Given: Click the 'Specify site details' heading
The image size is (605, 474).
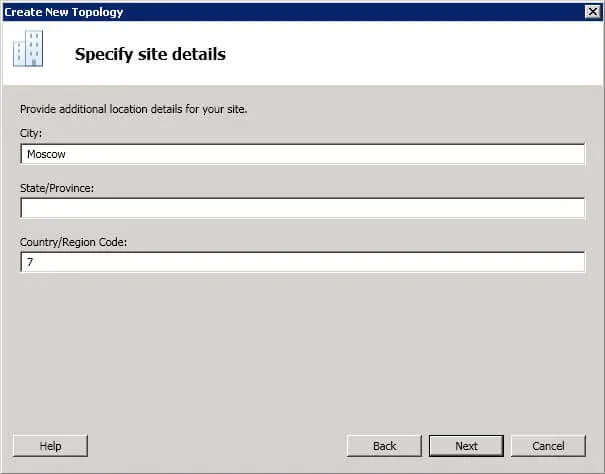Looking at the screenshot, I should (x=150, y=54).
